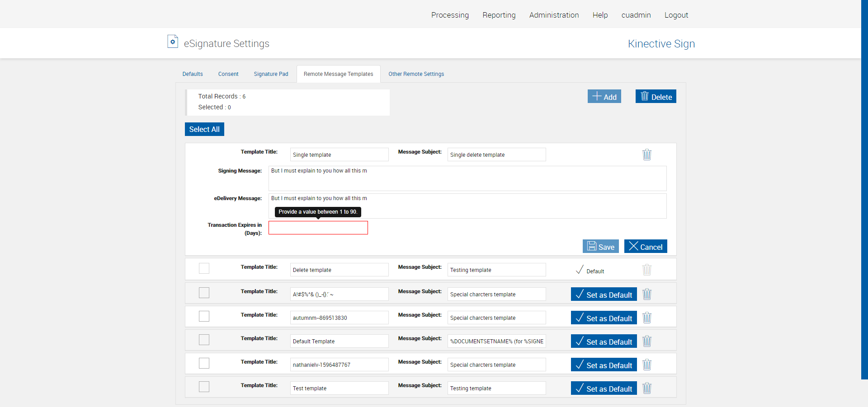Screen dimensions: 868x407
Task: Click trash icon for Default Template row
Action: tap(646, 341)
